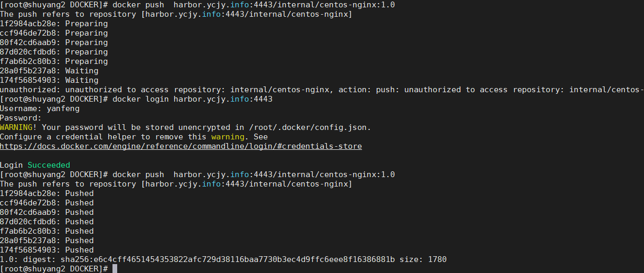Click the '87d020cfdbd6: Pushed' layer line

click(47, 222)
